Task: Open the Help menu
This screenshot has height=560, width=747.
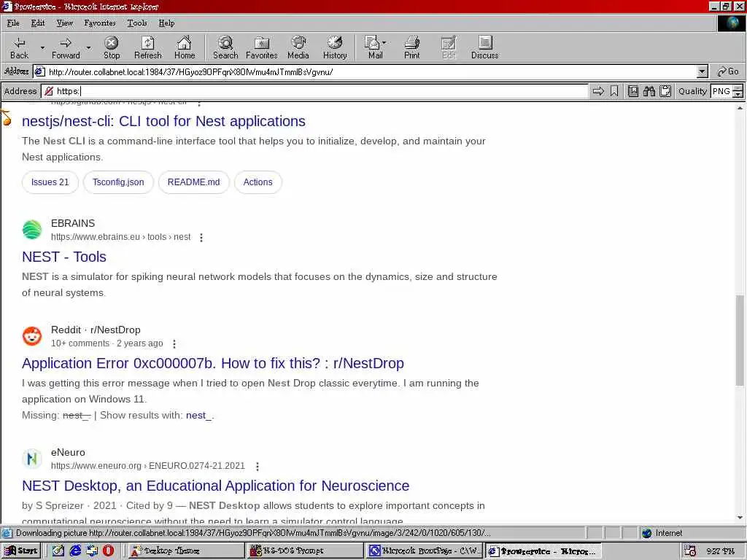Action: pyautogui.click(x=166, y=23)
